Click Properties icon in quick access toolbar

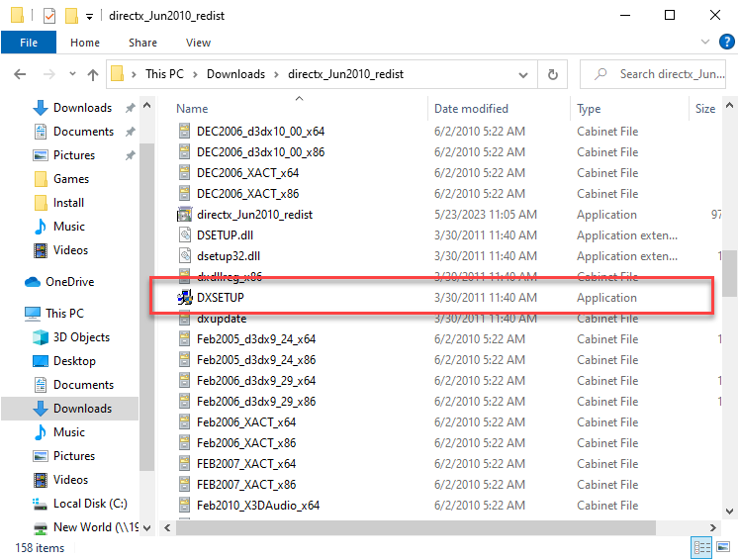click(x=49, y=16)
